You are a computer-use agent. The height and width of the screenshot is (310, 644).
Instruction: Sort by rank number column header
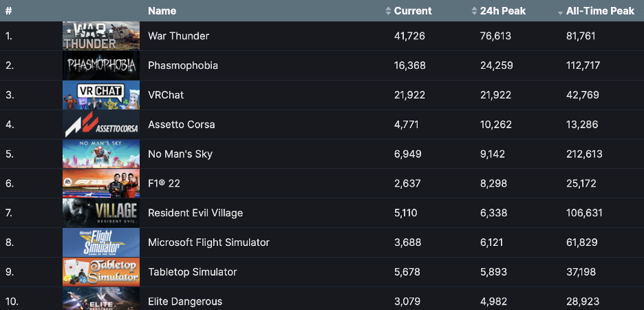pyautogui.click(x=8, y=11)
